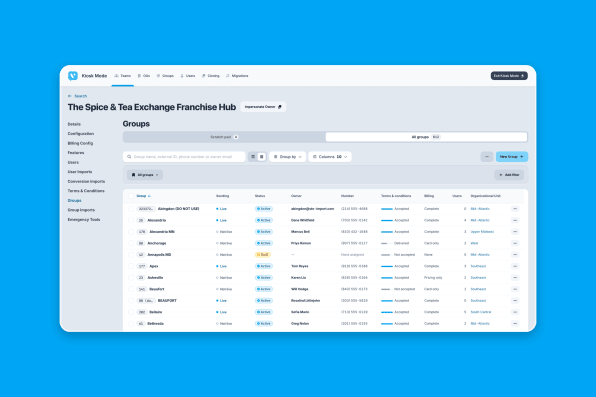Select the Beaufort row checkbox

(131, 289)
